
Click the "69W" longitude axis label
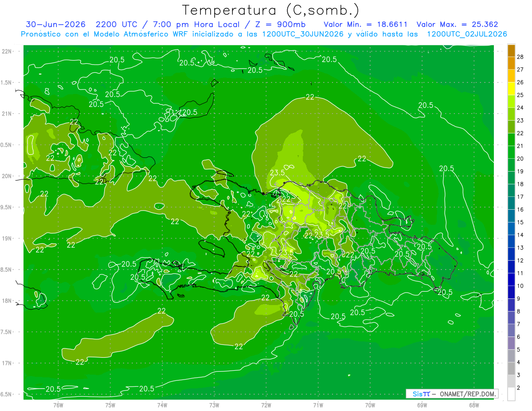[422, 405]
